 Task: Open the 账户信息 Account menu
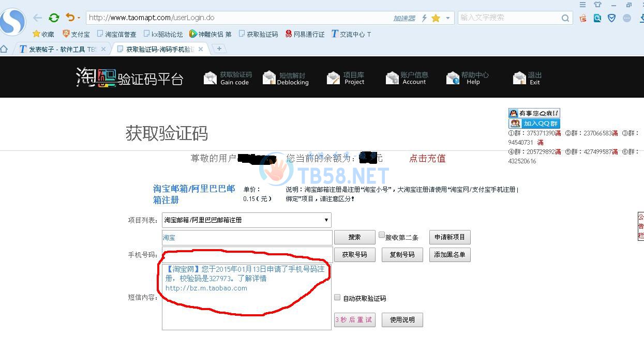(x=407, y=78)
